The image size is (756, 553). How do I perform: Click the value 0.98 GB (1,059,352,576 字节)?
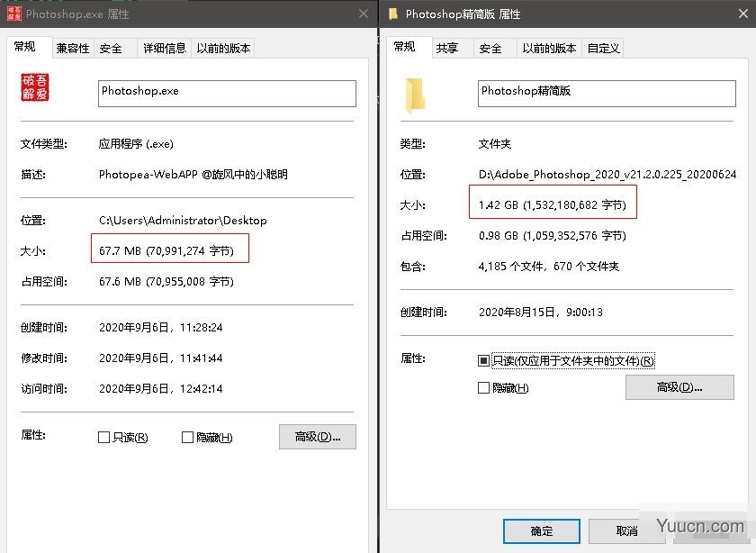tap(553, 235)
